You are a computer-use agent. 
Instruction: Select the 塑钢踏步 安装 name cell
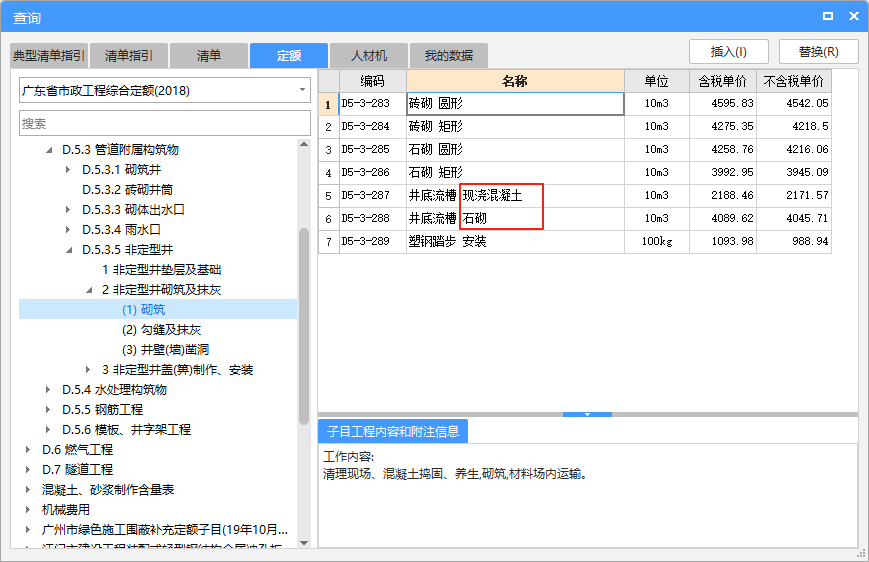(x=515, y=242)
